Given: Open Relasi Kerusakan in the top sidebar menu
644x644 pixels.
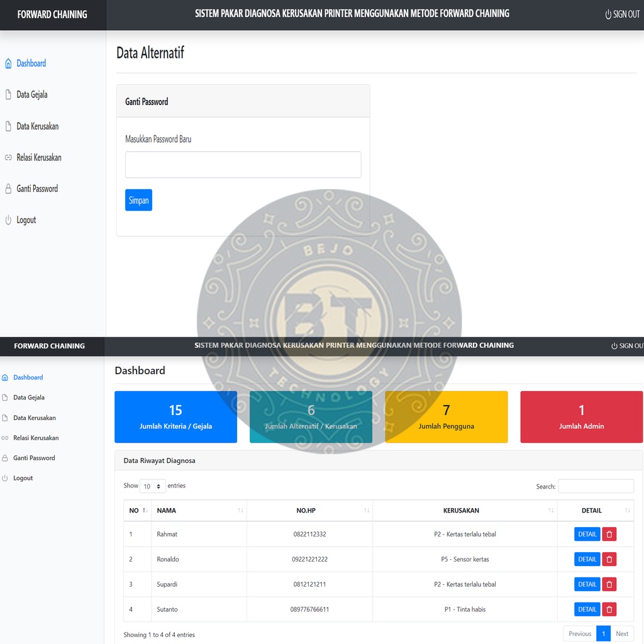Looking at the screenshot, I should tap(39, 157).
